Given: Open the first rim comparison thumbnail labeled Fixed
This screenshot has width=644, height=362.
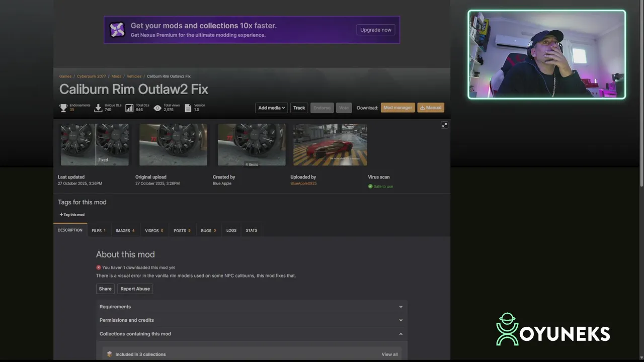Looking at the screenshot, I should coord(95,145).
